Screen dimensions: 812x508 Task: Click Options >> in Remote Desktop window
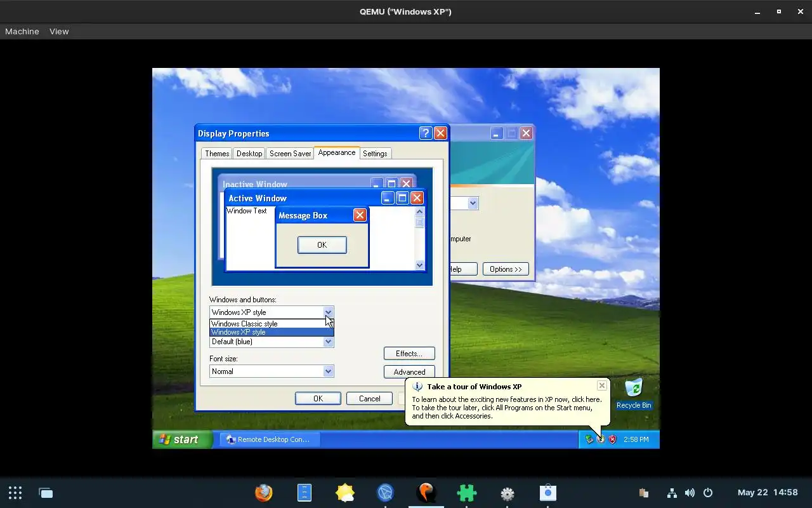(506, 269)
